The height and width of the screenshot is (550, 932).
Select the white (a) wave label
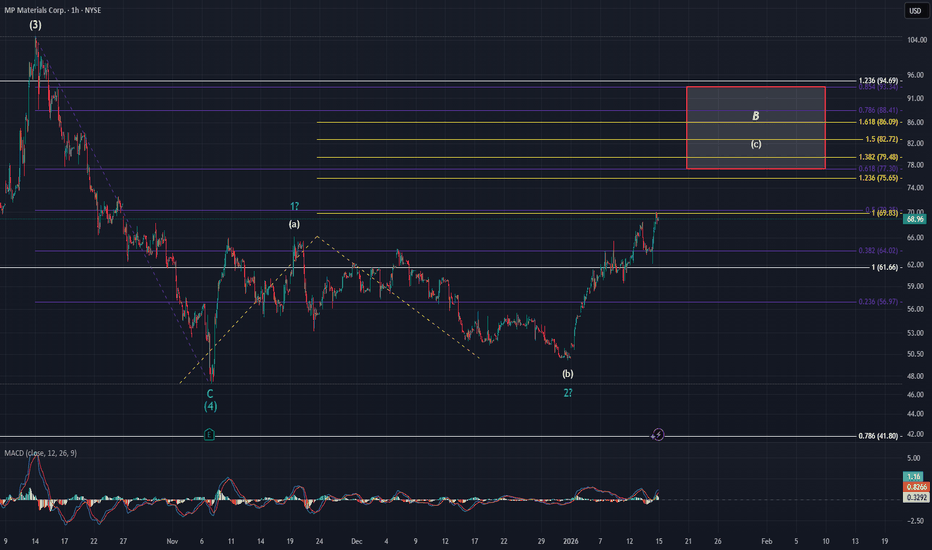coord(294,224)
